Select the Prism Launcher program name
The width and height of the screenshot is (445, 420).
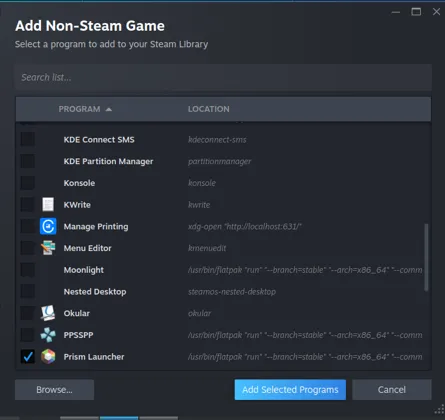coord(94,357)
